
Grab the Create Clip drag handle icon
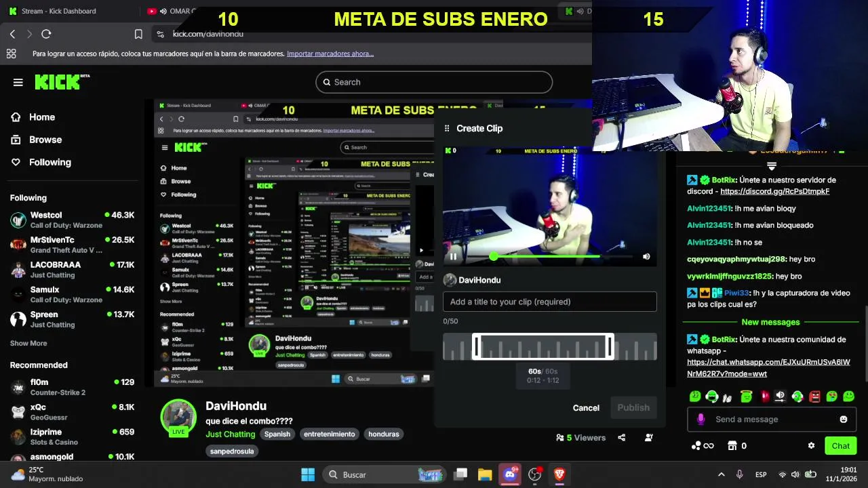(447, 128)
